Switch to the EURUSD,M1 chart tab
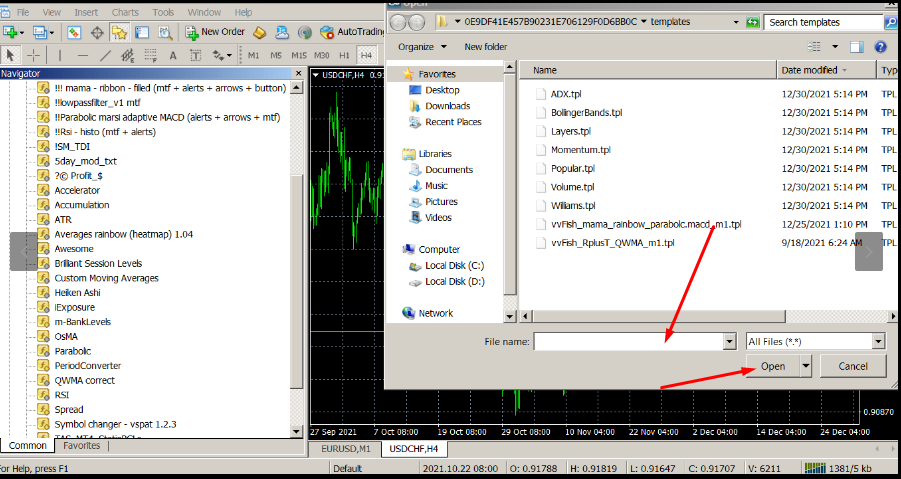This screenshot has width=901, height=479. pos(345,449)
